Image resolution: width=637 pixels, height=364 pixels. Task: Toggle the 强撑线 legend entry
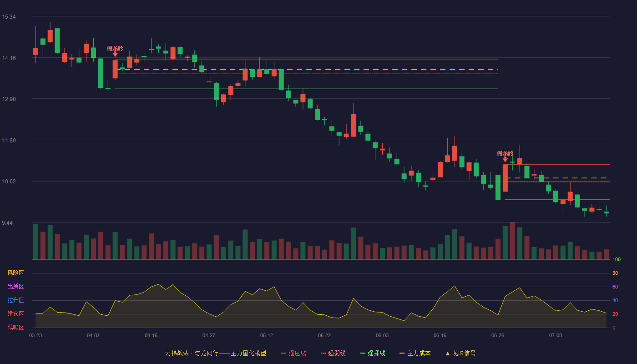[373, 353]
